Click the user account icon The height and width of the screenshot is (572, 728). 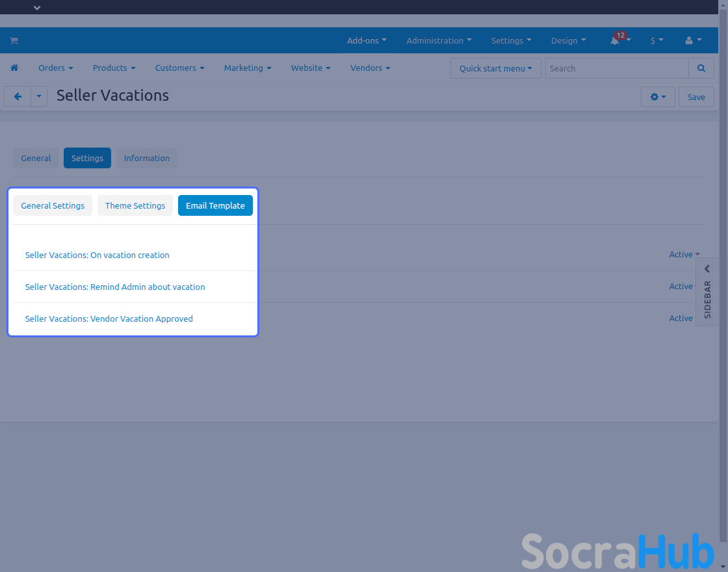(x=689, y=40)
